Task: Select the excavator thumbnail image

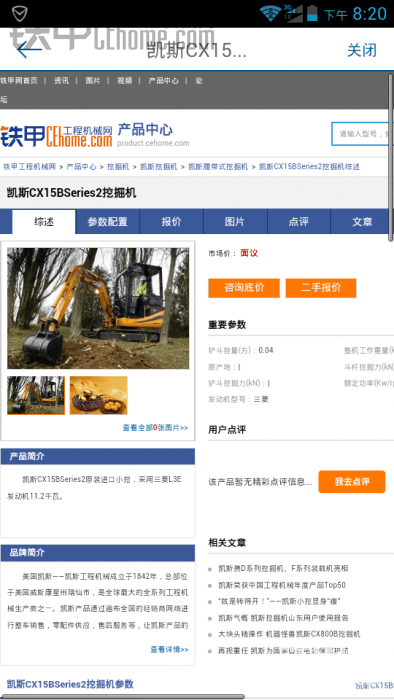Action: [x=36, y=395]
